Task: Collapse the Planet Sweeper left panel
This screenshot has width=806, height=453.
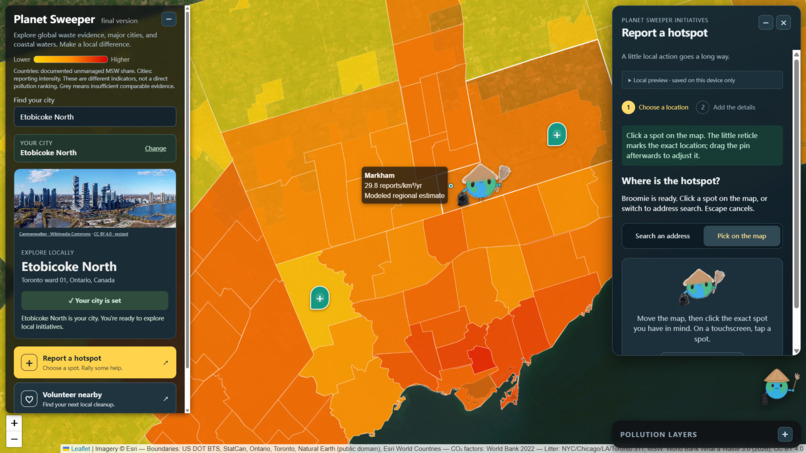Action: pyautogui.click(x=169, y=20)
